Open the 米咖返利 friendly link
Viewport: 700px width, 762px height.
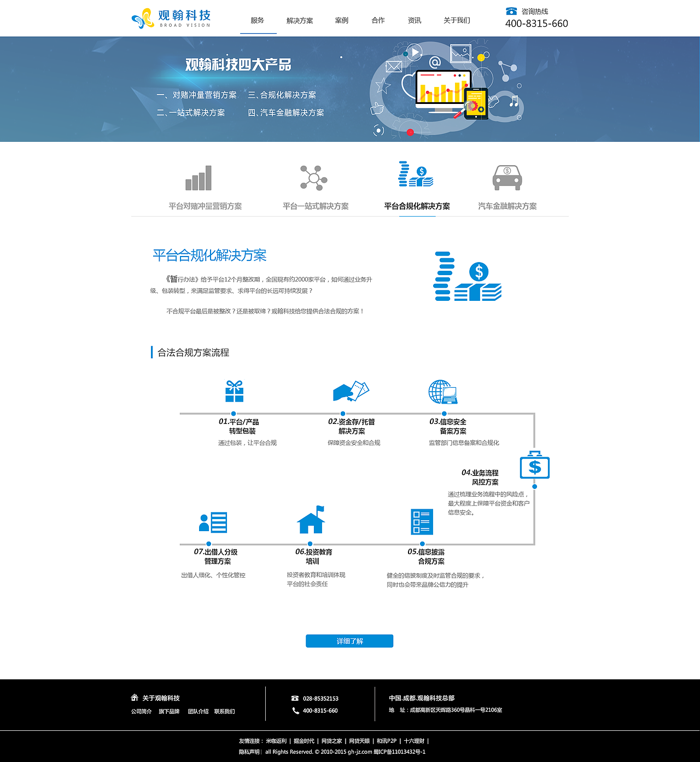(x=276, y=741)
